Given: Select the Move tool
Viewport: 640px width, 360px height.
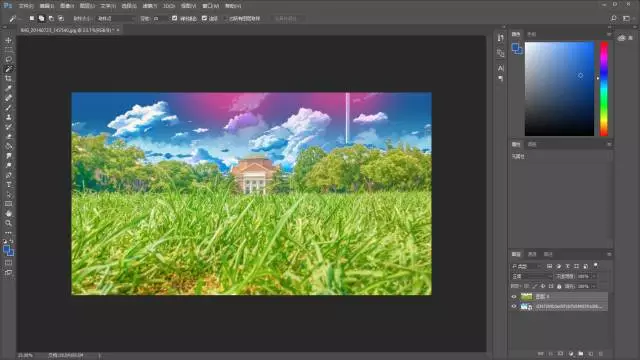Looking at the screenshot, I should click(9, 40).
